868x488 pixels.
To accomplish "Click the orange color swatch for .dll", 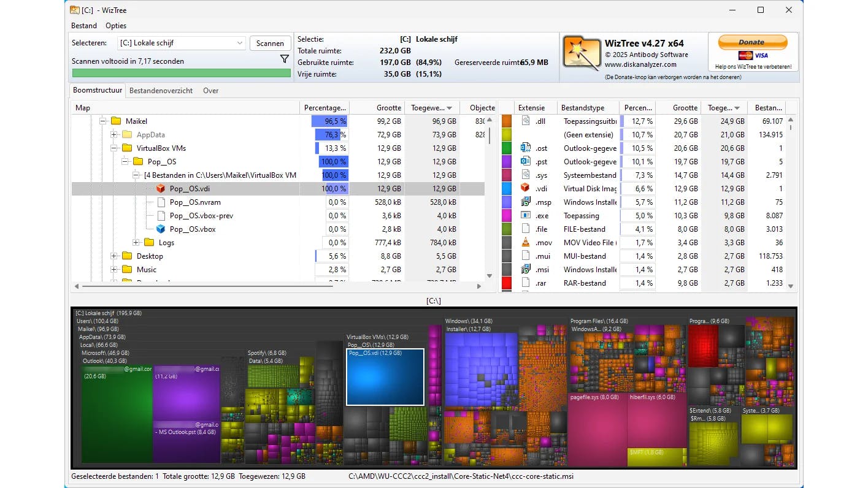I will [507, 121].
